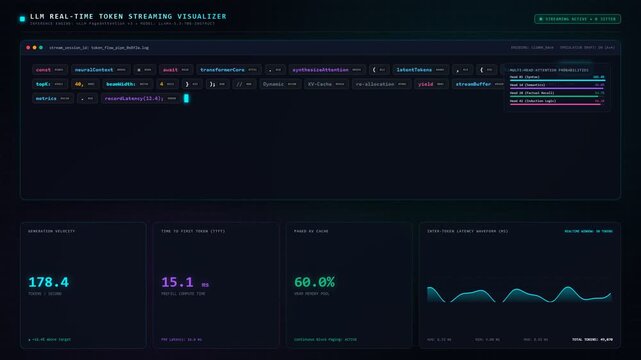Viewport: 641px width, 360px height.
Task: Click the 178.4 tokens per second value
Action: (49, 282)
